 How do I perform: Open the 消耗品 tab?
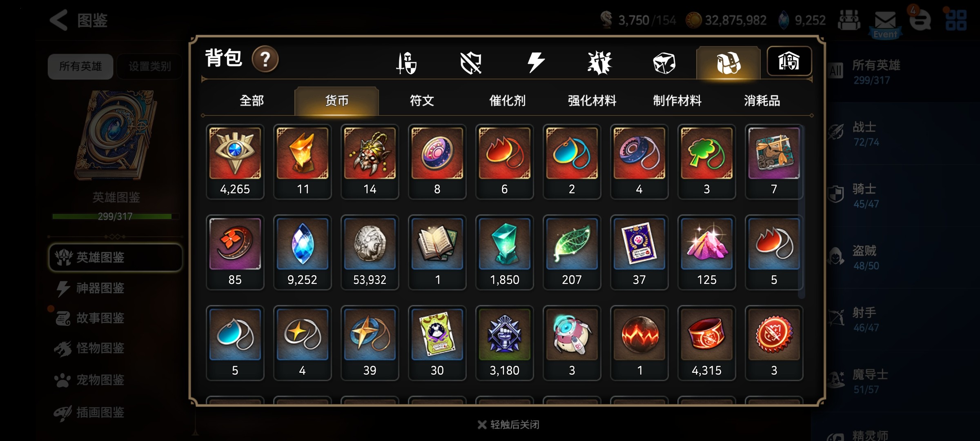[x=762, y=100]
